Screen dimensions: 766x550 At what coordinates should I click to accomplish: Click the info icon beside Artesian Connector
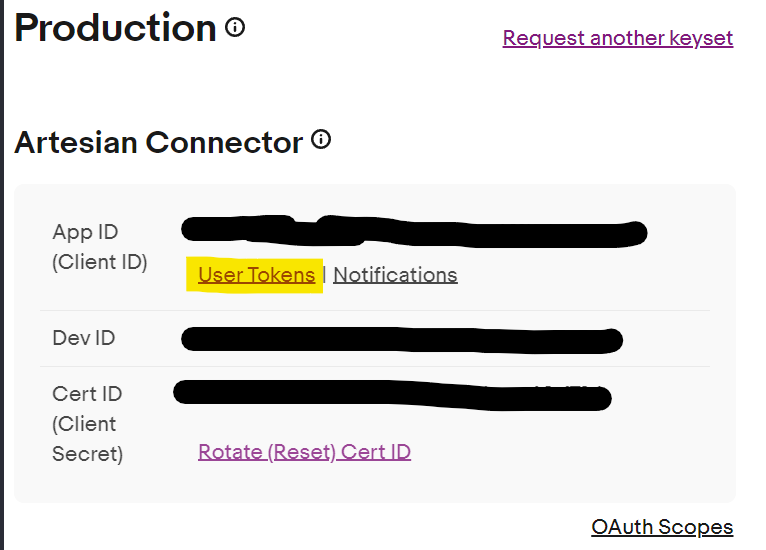point(321,140)
